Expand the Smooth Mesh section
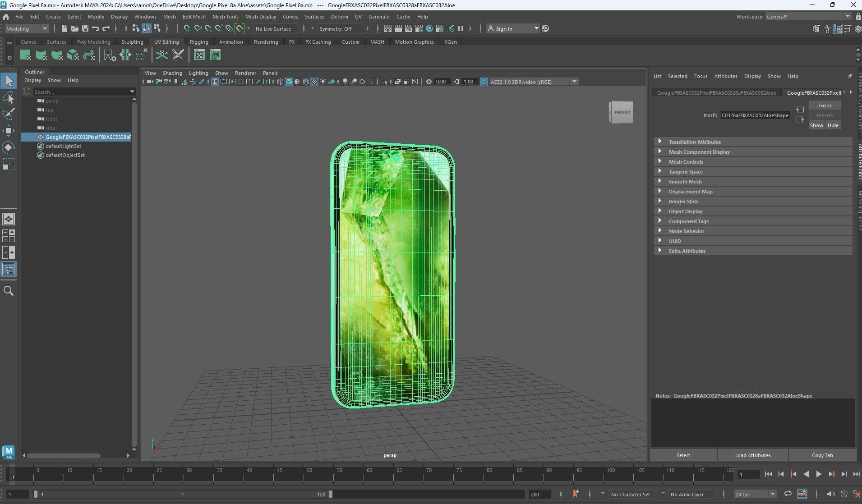This screenshot has width=862, height=504. pos(753,181)
